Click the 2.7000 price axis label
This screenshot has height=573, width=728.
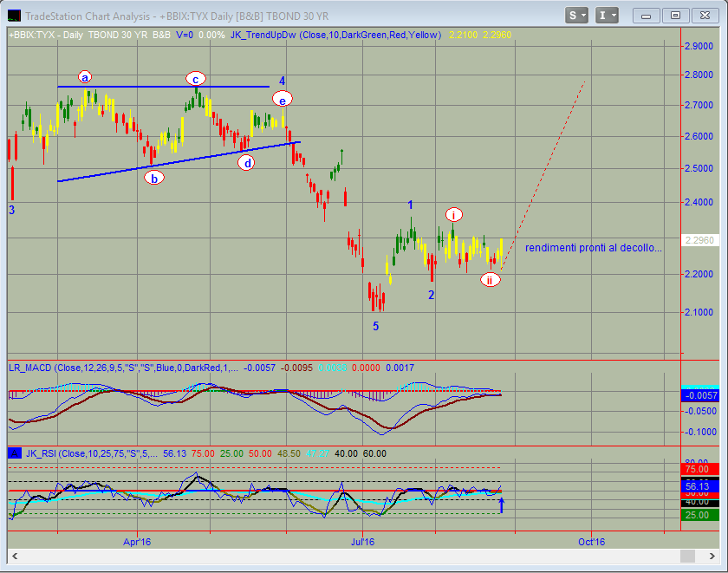[x=699, y=105]
